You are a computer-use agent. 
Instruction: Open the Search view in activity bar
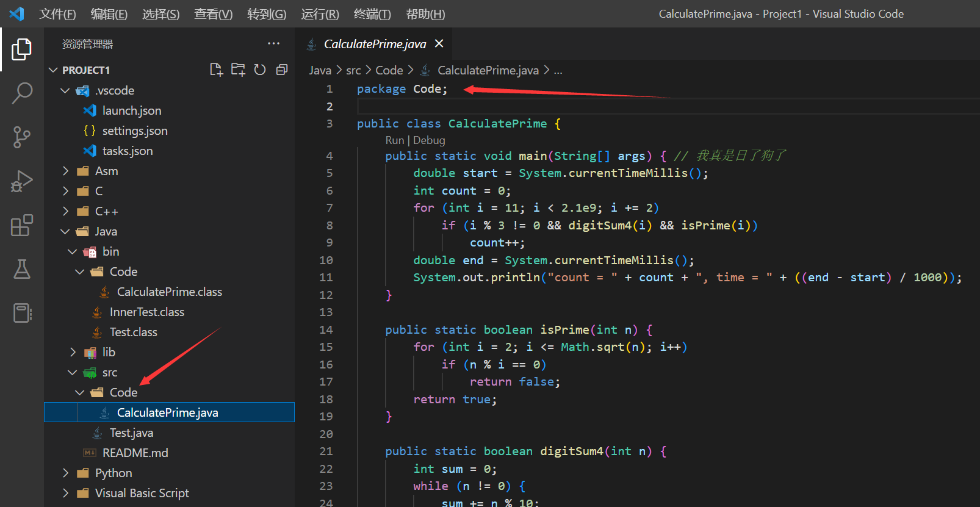pos(22,93)
